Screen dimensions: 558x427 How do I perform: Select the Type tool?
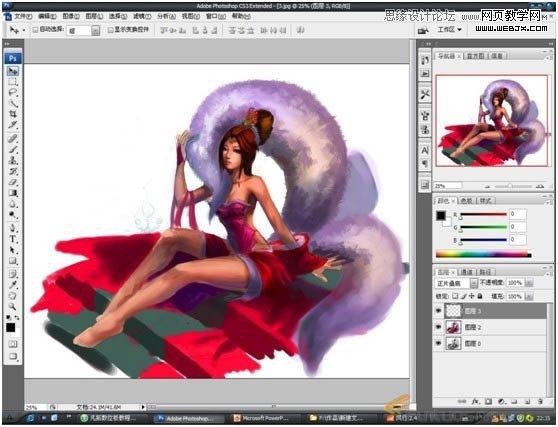pos(13,239)
